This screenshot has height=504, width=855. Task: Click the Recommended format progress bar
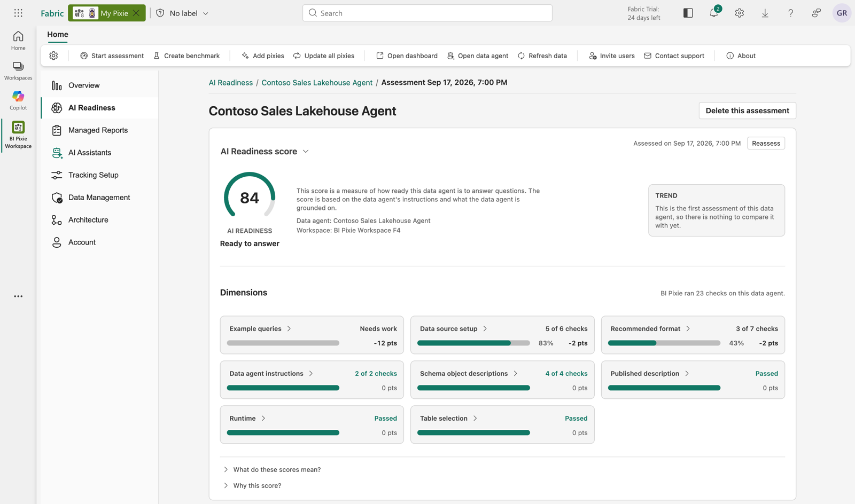[664, 343]
